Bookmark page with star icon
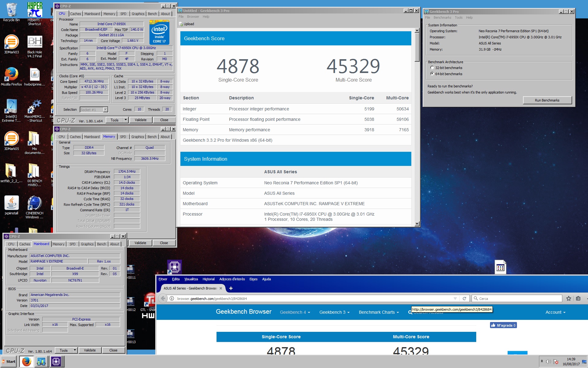This screenshot has height=368, width=588. 569,298
